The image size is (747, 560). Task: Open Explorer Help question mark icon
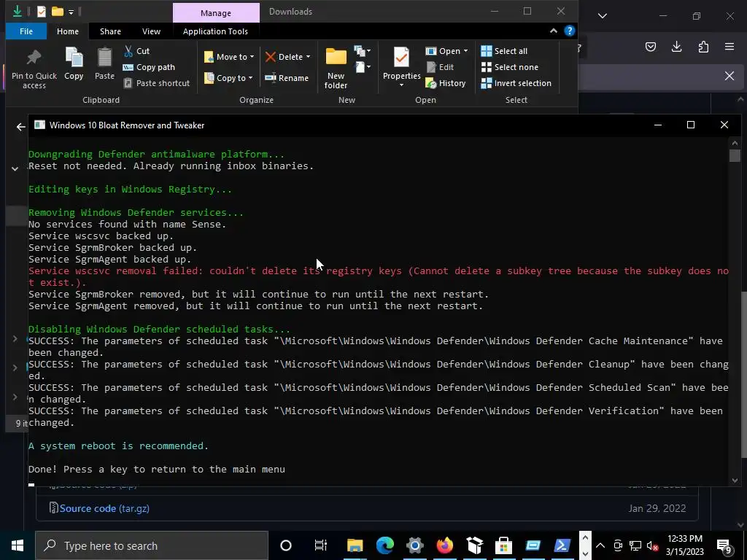pos(569,31)
